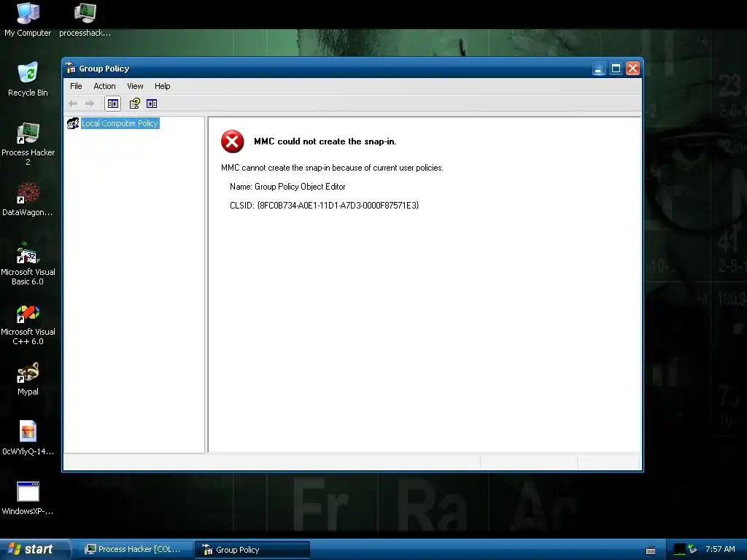Toggle Show/Hide Console Tree toolbar button

113,104
